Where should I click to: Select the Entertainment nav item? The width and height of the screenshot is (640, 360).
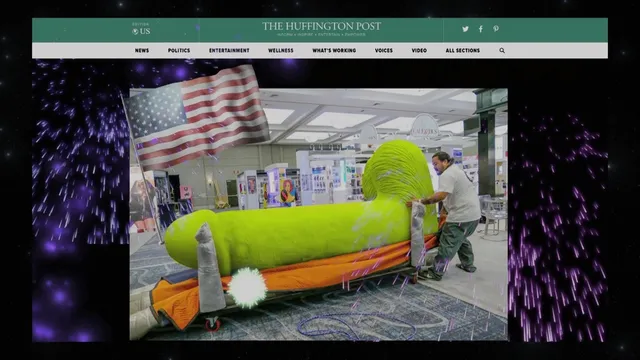point(229,51)
